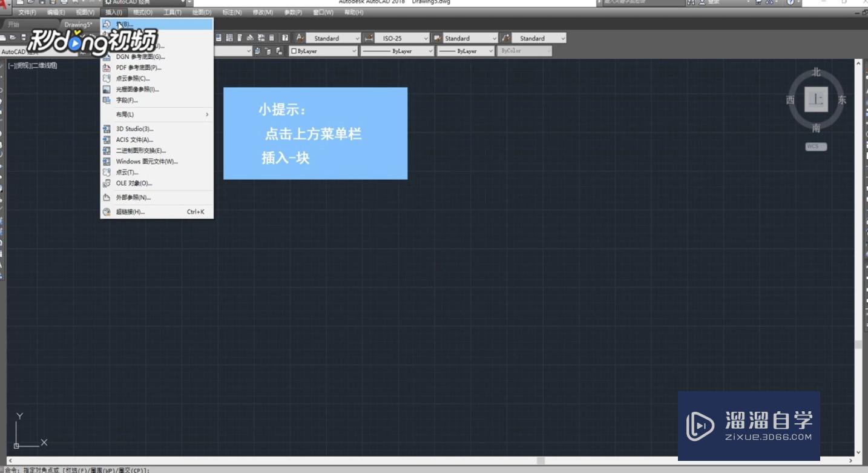
Task: Open the ByLayer lineweight dropdown
Action: pos(466,51)
